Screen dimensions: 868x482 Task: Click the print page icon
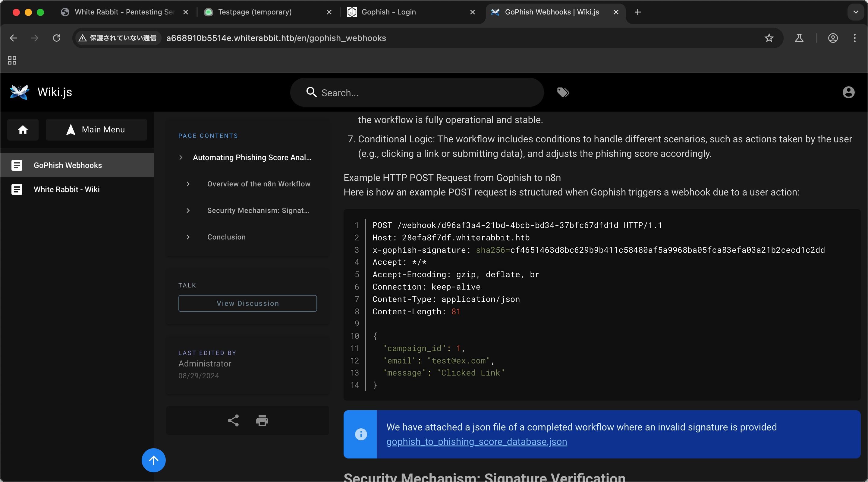point(262,420)
